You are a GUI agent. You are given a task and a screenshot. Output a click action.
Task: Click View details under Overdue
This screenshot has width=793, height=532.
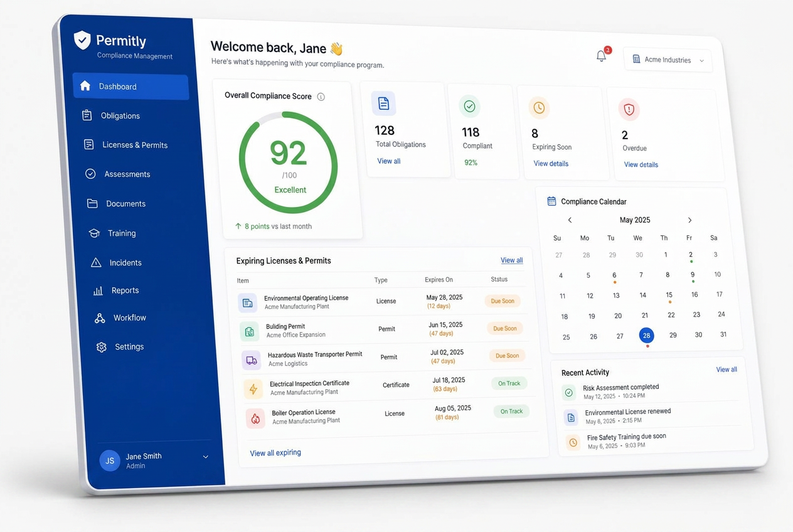(641, 165)
